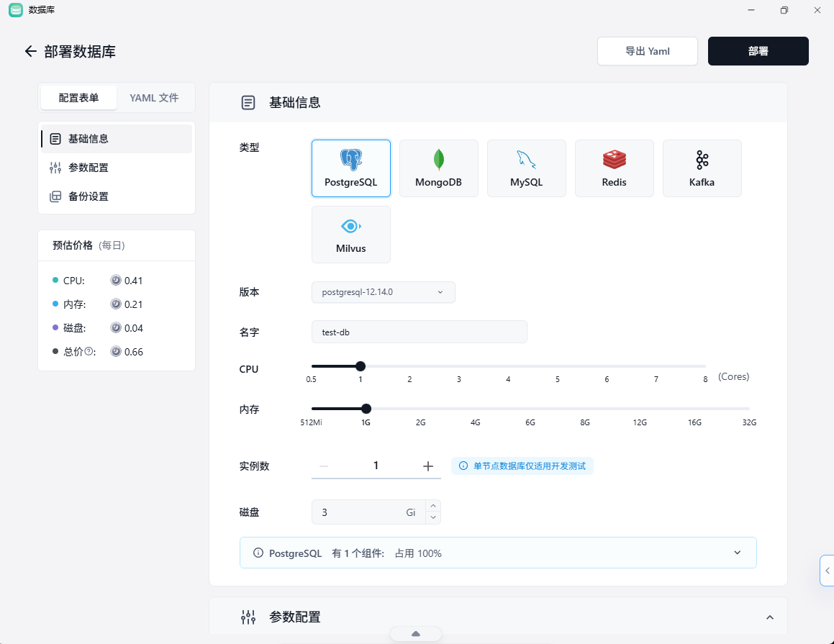Click the 8 label on CPU slider

(x=705, y=379)
